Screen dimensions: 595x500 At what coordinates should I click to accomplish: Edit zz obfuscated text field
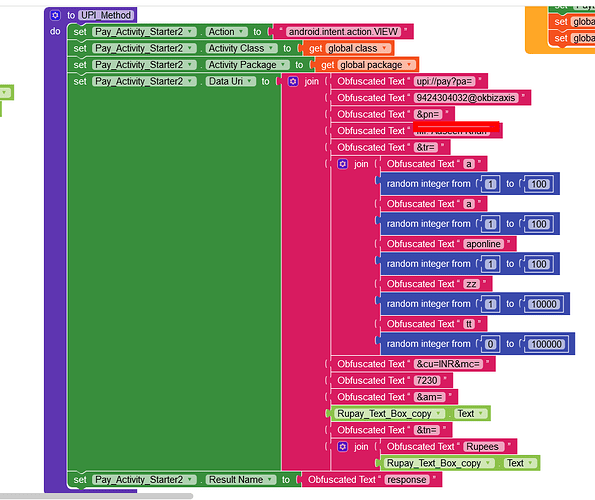point(471,284)
